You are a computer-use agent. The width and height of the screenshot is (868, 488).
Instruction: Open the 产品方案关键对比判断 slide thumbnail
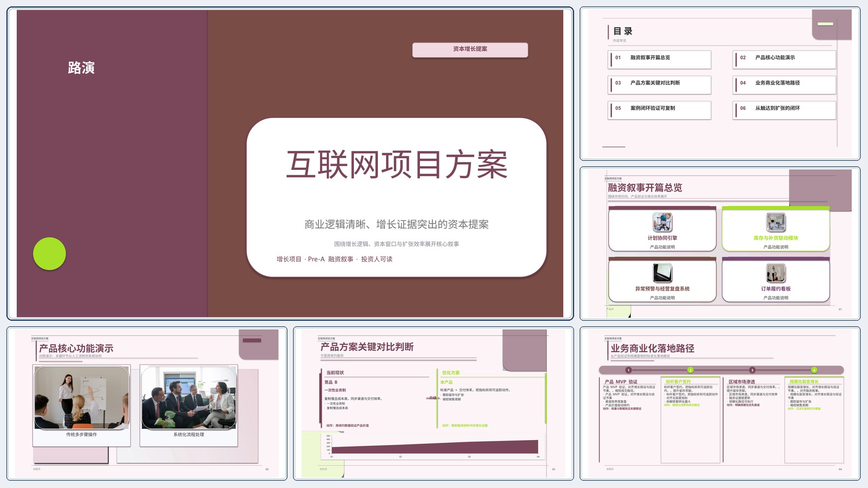[x=433, y=404]
